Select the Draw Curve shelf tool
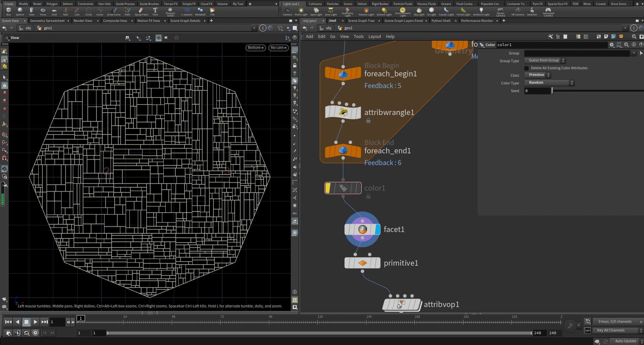The image size is (644, 345). coord(114,12)
